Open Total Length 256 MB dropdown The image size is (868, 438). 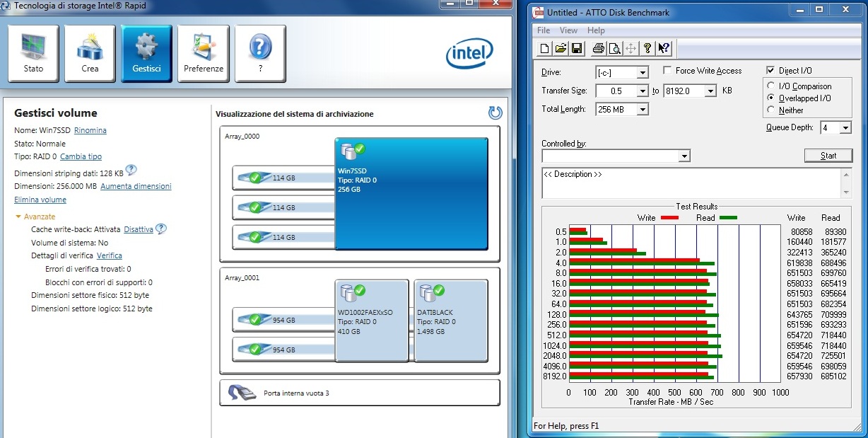643,109
